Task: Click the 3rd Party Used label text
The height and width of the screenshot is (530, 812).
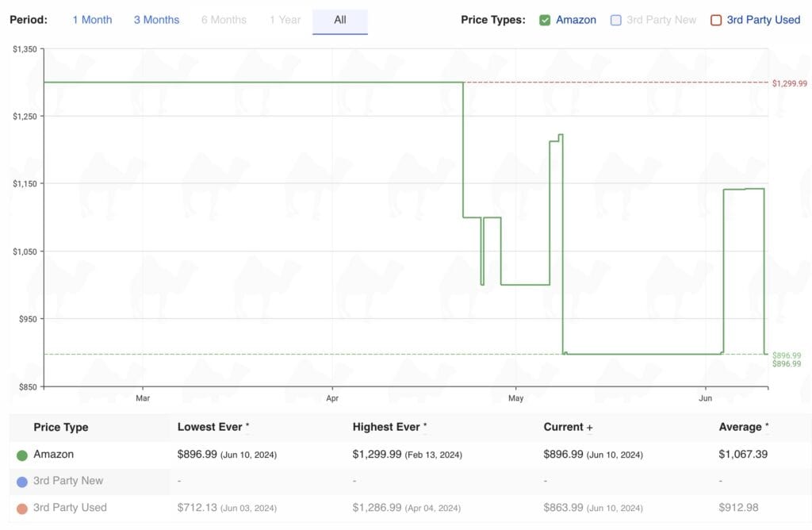Action: click(763, 20)
